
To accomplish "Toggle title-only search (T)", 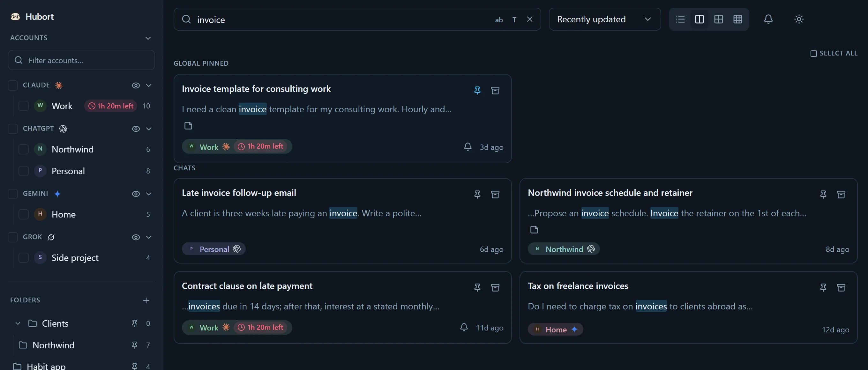I will pyautogui.click(x=514, y=20).
